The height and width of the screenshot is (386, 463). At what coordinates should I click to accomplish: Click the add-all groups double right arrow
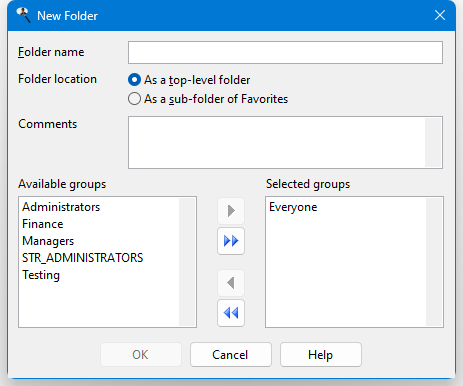pos(231,241)
